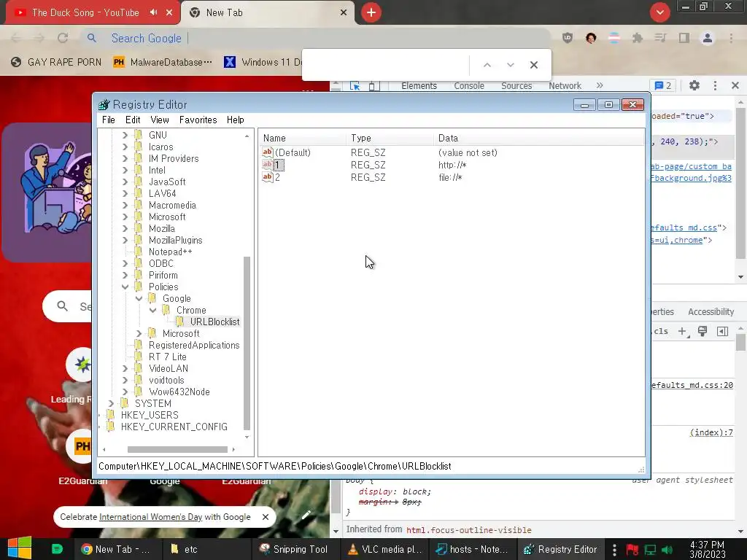Click the Search Google address bar

pyautogui.click(x=314, y=38)
